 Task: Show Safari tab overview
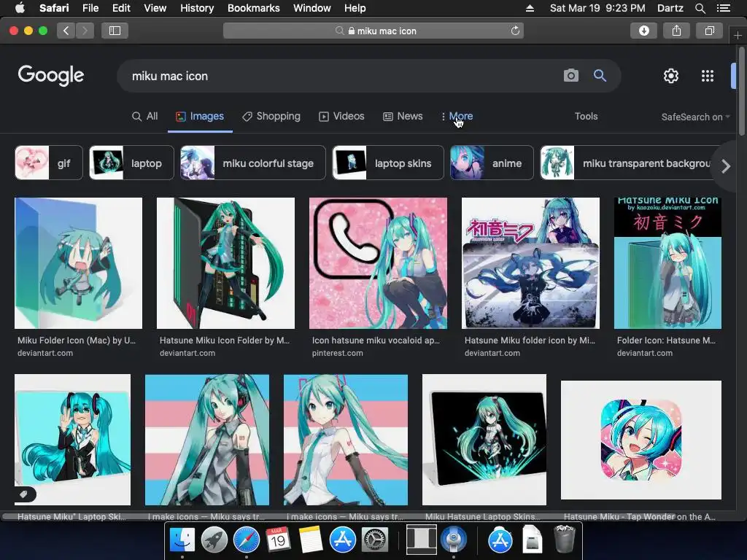tap(709, 31)
